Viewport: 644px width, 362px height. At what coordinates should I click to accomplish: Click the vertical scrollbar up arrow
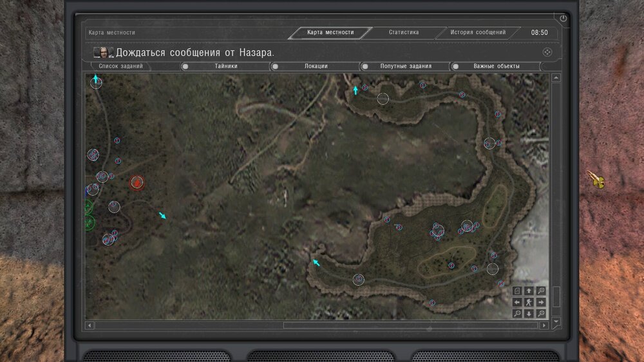(x=556, y=78)
